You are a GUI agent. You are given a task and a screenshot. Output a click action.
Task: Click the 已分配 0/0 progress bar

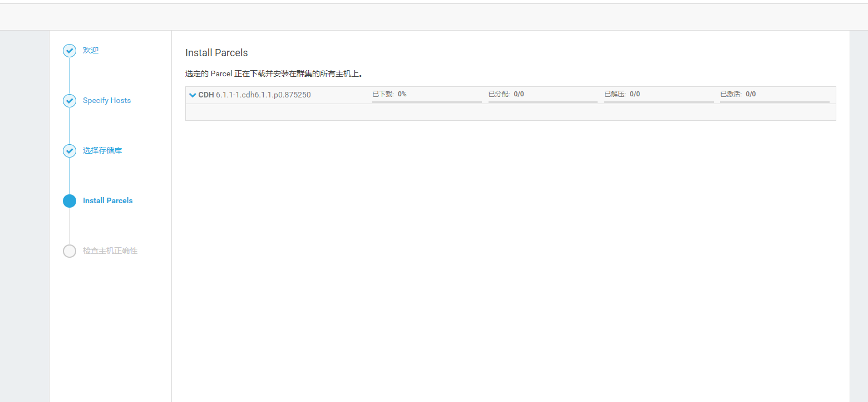[542, 102]
